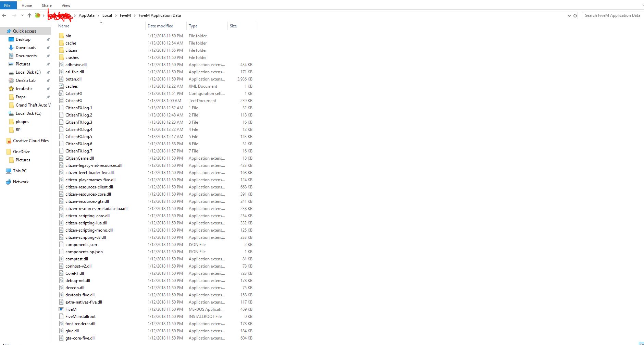Open plugins folder in sidebar
Viewport: 644px width, 345px height.
pos(22,122)
